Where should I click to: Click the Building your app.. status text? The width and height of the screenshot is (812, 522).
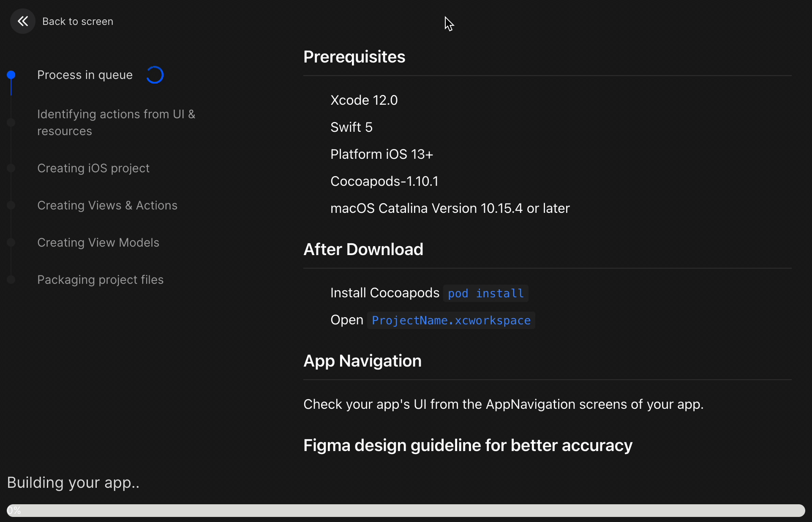click(x=73, y=483)
